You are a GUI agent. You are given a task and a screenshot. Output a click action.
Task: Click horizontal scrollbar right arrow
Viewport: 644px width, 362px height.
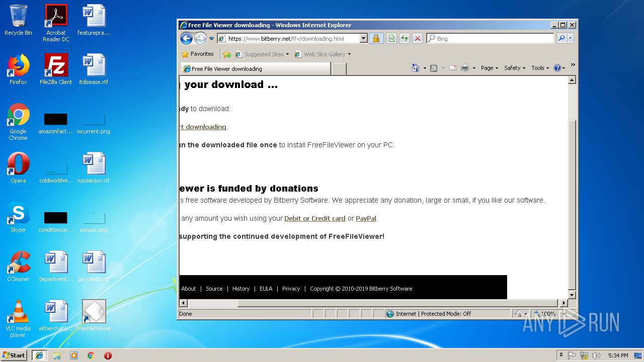[x=563, y=303]
